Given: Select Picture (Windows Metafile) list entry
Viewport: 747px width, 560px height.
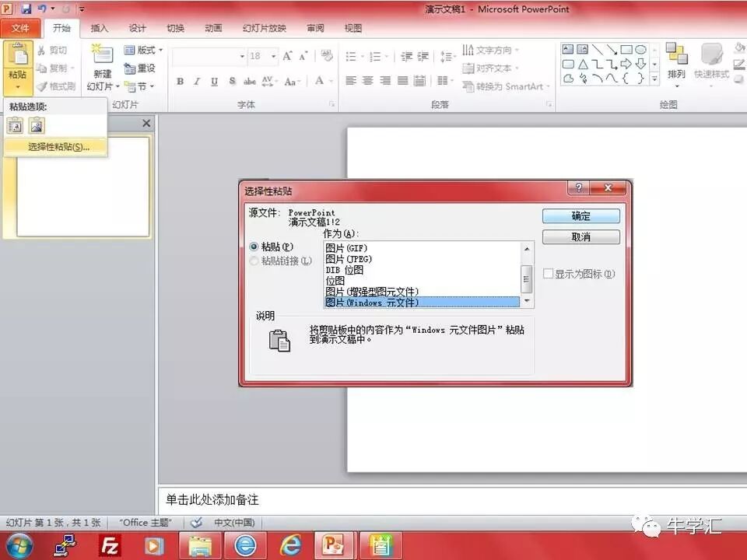Looking at the screenshot, I should point(422,303).
